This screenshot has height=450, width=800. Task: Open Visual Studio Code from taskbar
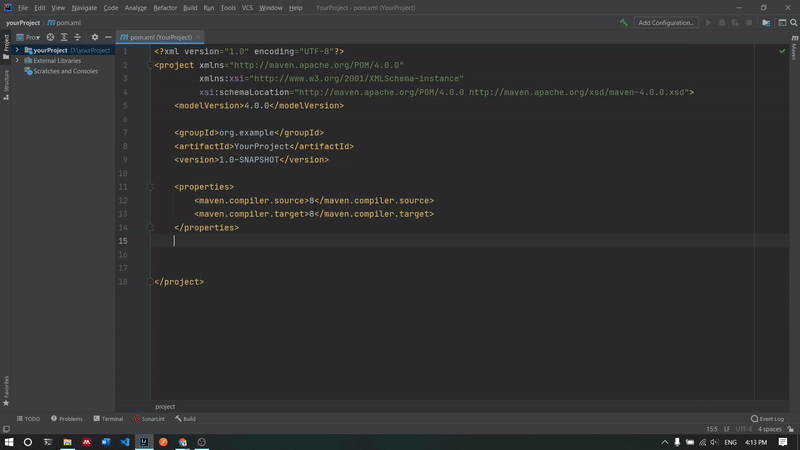point(125,442)
